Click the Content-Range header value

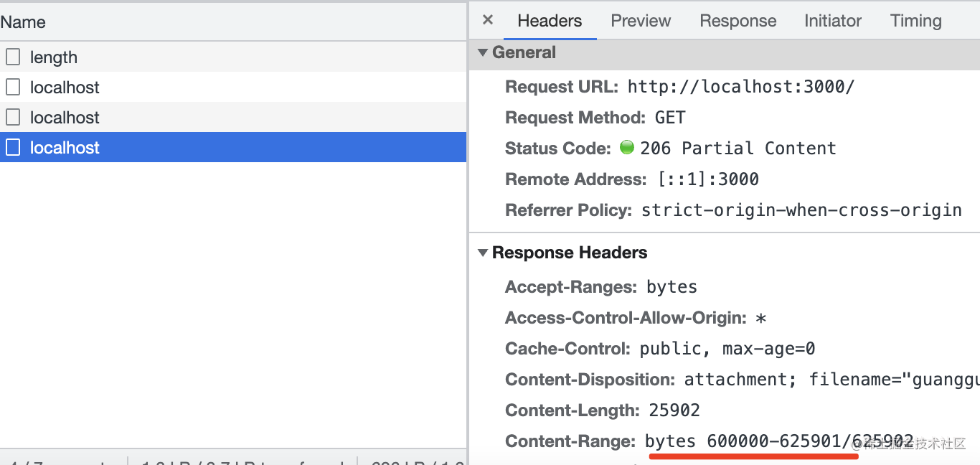pyautogui.click(x=779, y=441)
